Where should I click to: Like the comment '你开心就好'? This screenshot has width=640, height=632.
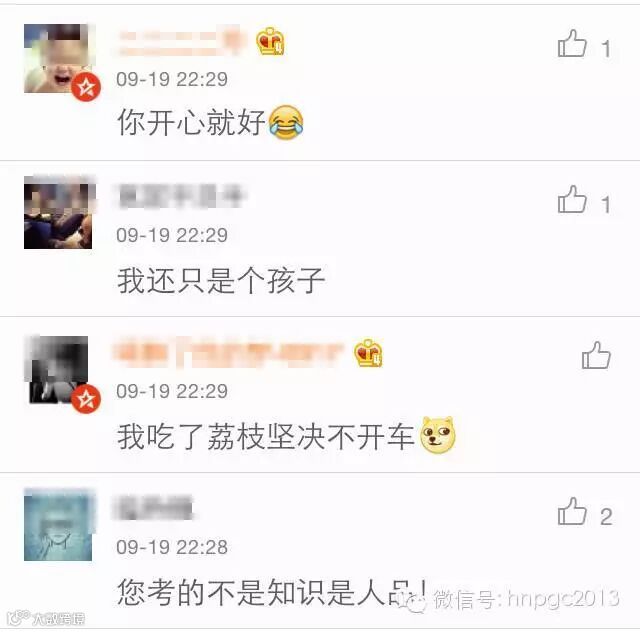pyautogui.click(x=572, y=43)
